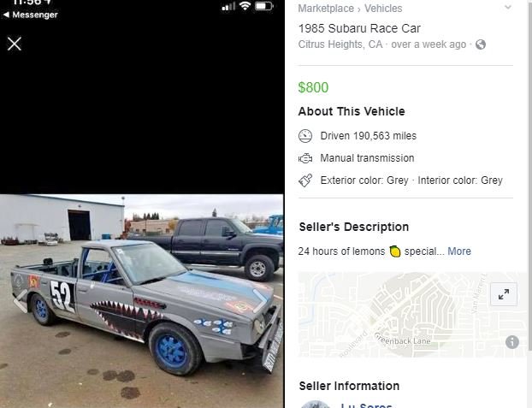Screen dimensions: 532x408
Task: Click the odometer mileage icon
Action: [x=305, y=136]
